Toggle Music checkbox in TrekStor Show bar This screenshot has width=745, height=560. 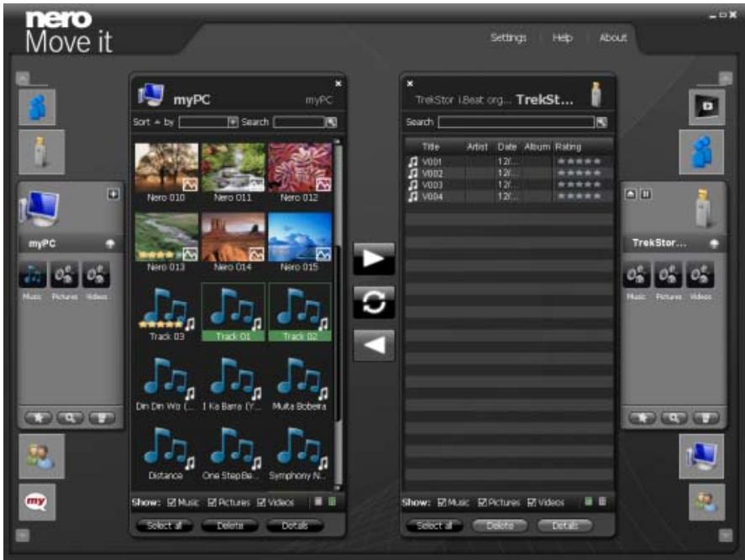coord(442,502)
